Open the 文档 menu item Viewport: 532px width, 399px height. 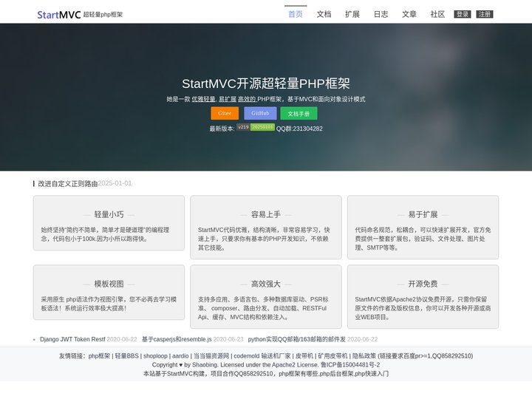[x=324, y=14]
